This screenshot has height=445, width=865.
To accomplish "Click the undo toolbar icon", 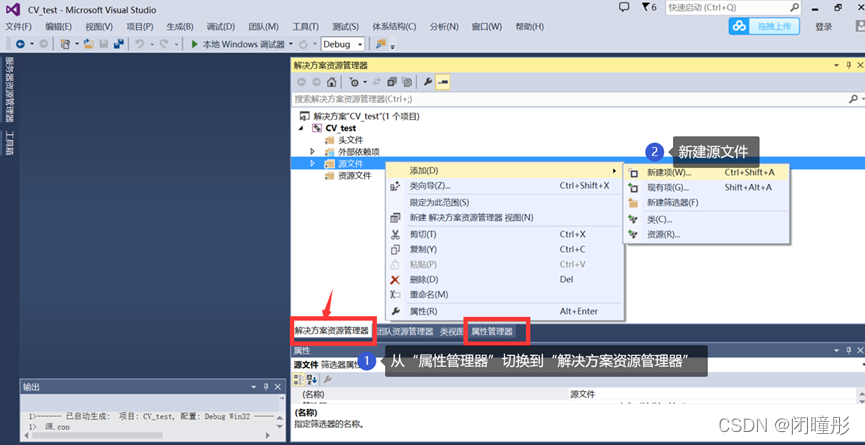I will 140,44.
